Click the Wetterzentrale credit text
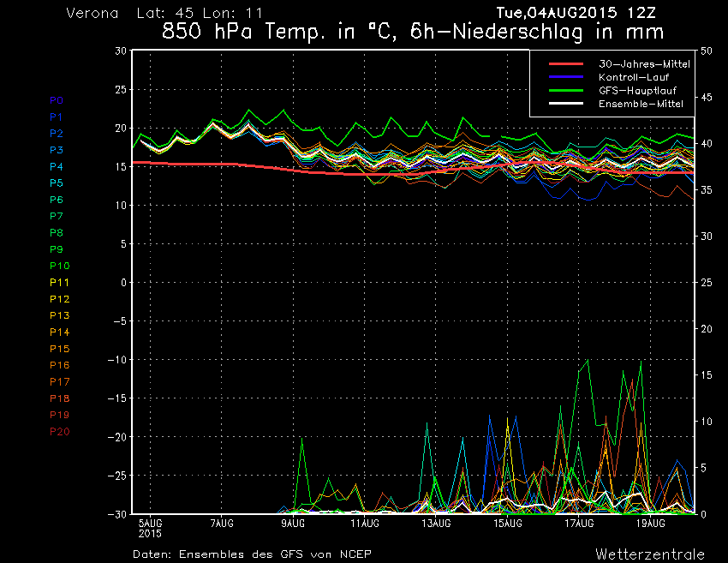The image size is (728, 563). pyautogui.click(x=650, y=554)
